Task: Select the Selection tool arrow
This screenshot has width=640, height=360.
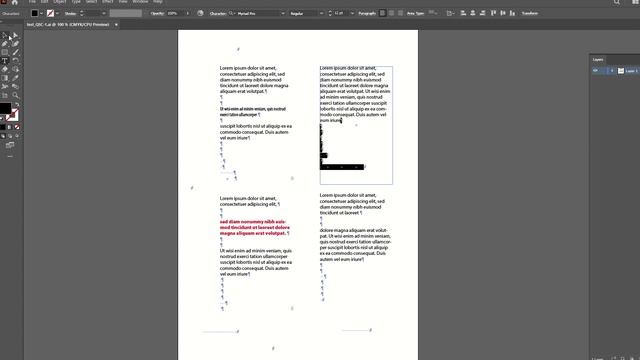Action: pos(5,36)
